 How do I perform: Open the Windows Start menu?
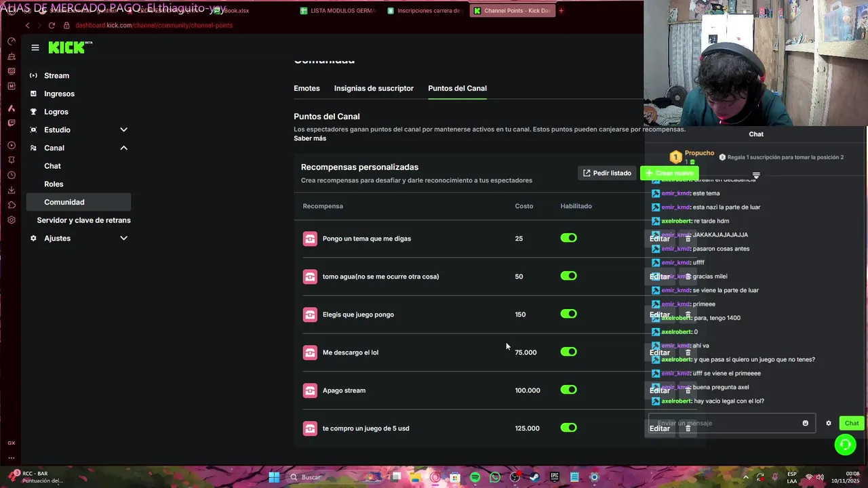pyautogui.click(x=274, y=477)
